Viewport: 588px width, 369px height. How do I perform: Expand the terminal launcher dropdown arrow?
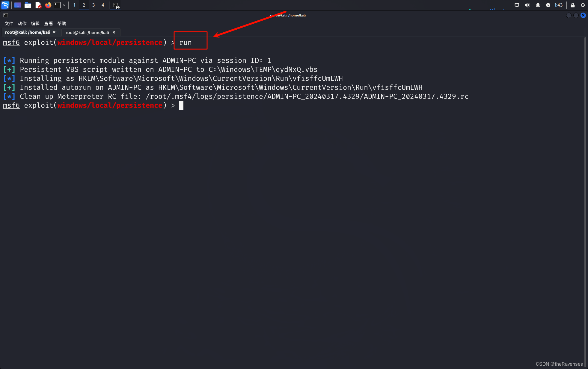[x=64, y=5]
